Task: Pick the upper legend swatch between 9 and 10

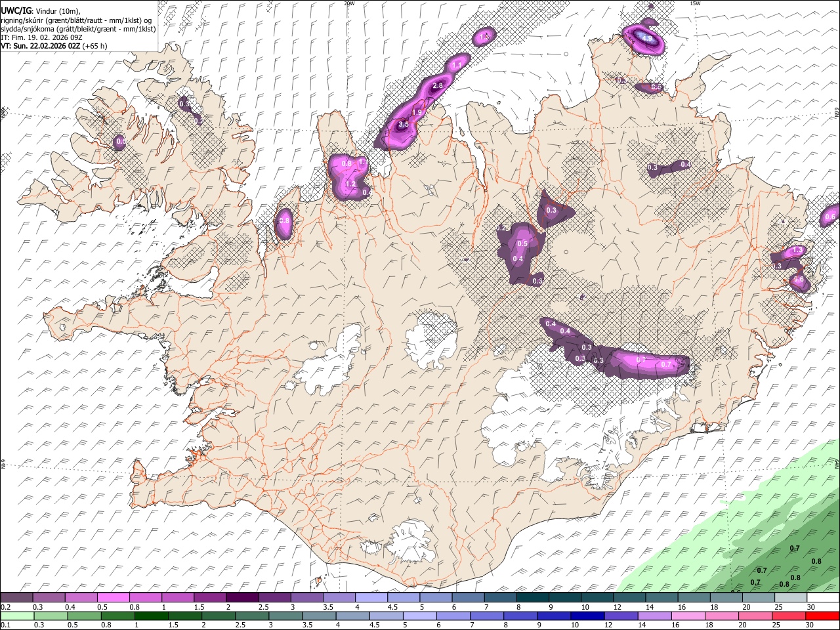Action: click(x=565, y=597)
